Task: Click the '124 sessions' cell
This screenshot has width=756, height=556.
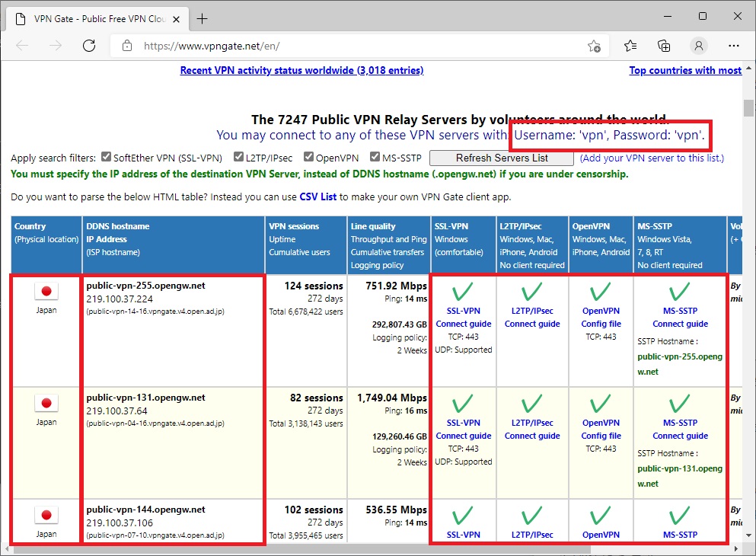Action: [x=314, y=286]
